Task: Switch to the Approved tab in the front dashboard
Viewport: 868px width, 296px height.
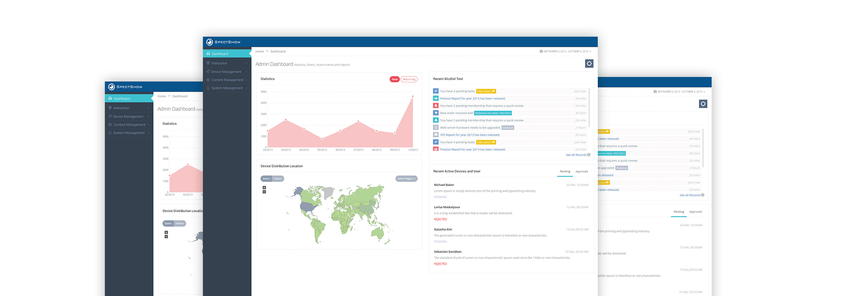Action: (582, 172)
